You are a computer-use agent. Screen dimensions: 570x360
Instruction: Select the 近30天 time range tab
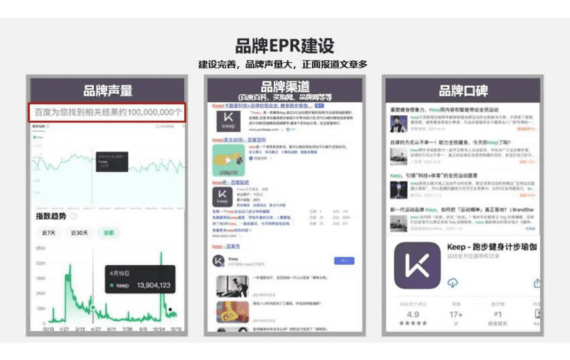click(x=79, y=233)
